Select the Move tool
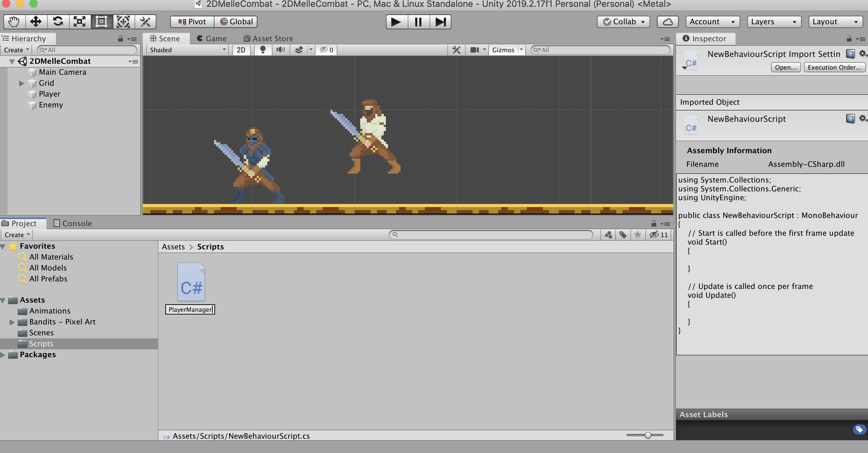 (36, 22)
